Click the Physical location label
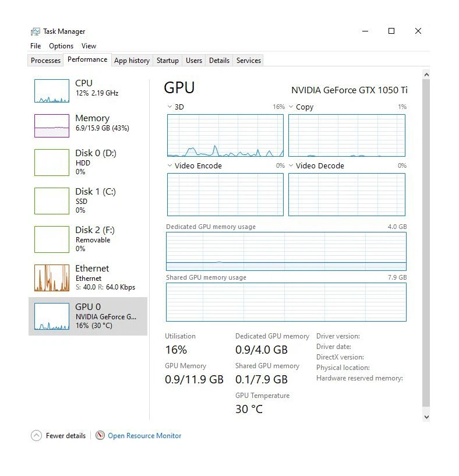Viewport: 459px width, 476px height. (x=343, y=368)
